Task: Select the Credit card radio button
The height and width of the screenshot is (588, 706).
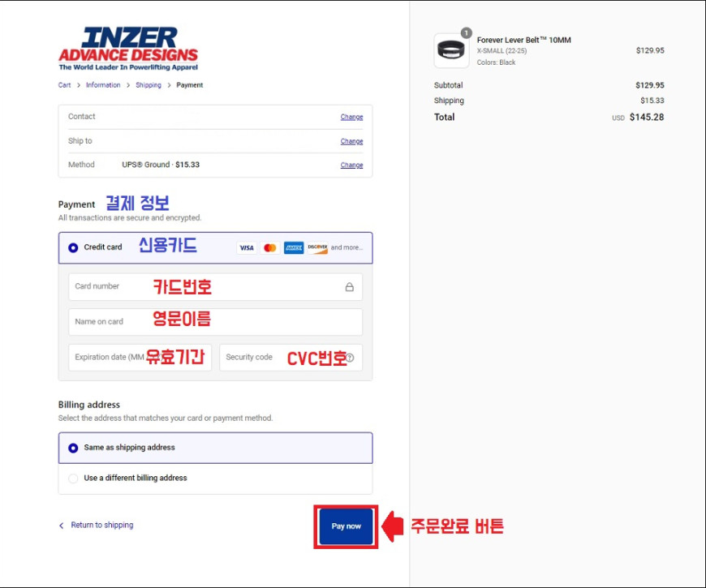Action: (x=73, y=248)
